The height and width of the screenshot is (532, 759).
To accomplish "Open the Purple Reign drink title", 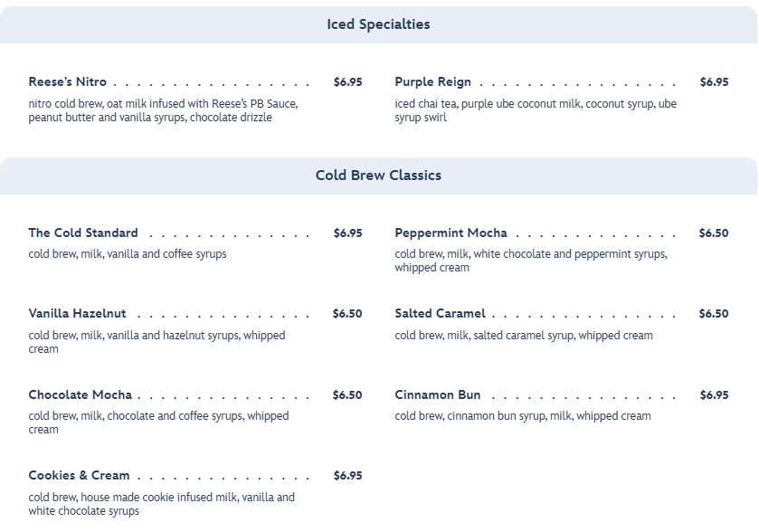I will pos(432,82).
